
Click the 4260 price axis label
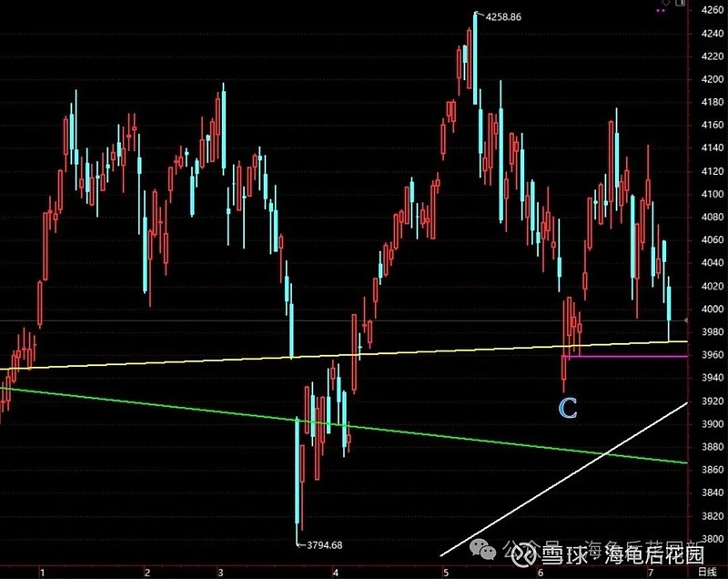click(713, 10)
